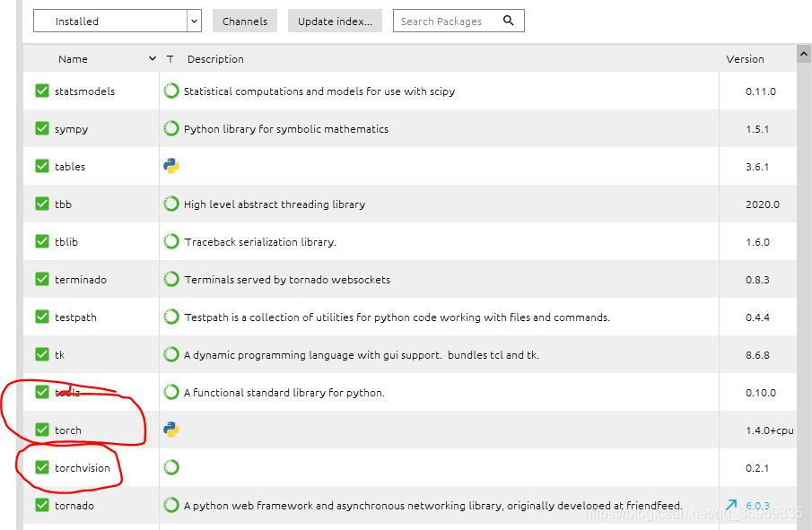Image resolution: width=812 pixels, height=530 pixels.
Task: Toggle the torchvision package checkbox
Action: tap(42, 467)
